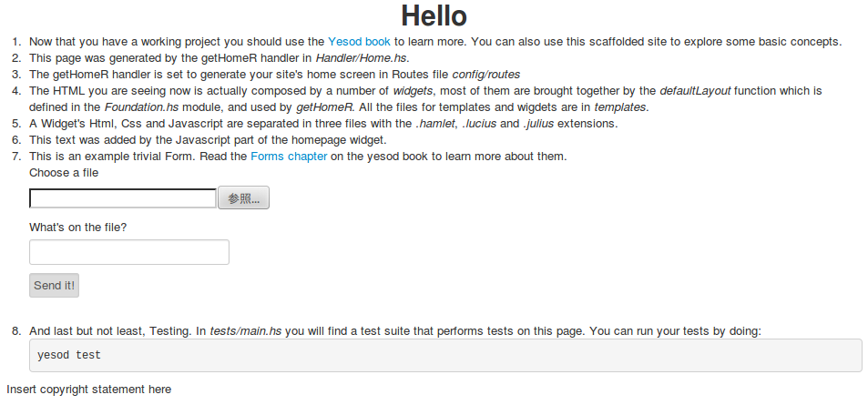868x405 pixels.
Task: Click the italic templates word
Action: tap(619, 106)
